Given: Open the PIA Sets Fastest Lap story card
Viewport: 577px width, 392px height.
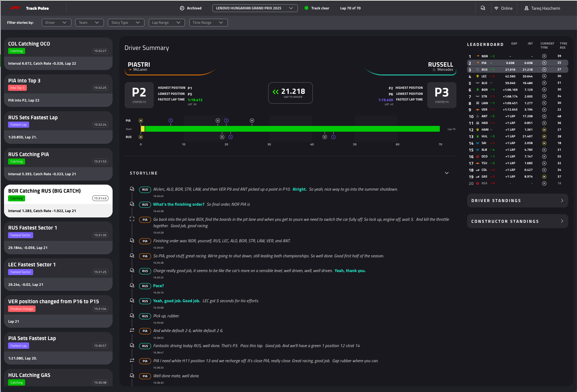Looking at the screenshot, I should pos(58,348).
